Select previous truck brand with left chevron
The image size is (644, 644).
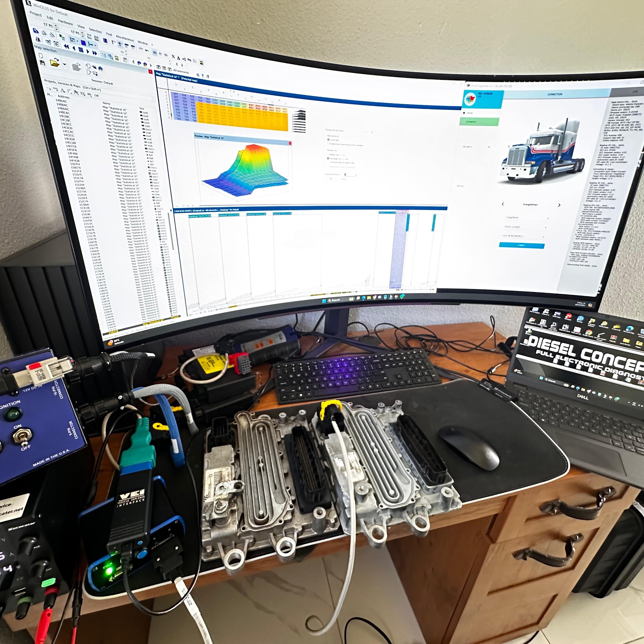point(503,204)
